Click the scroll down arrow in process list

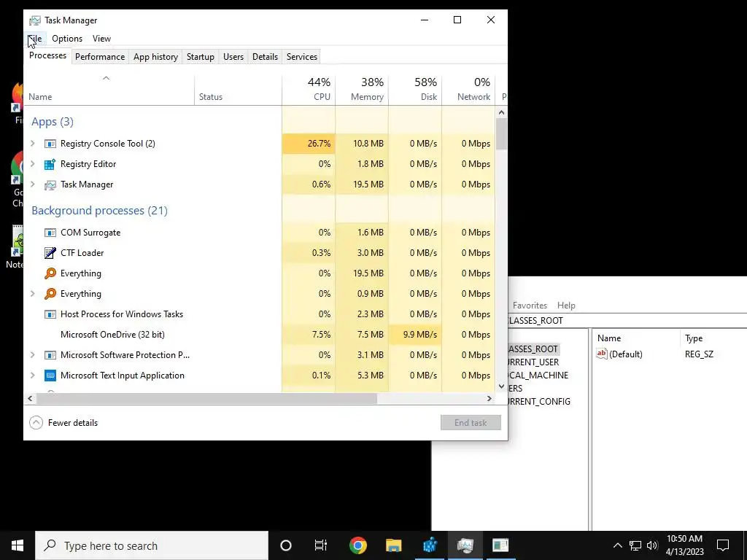[501, 386]
